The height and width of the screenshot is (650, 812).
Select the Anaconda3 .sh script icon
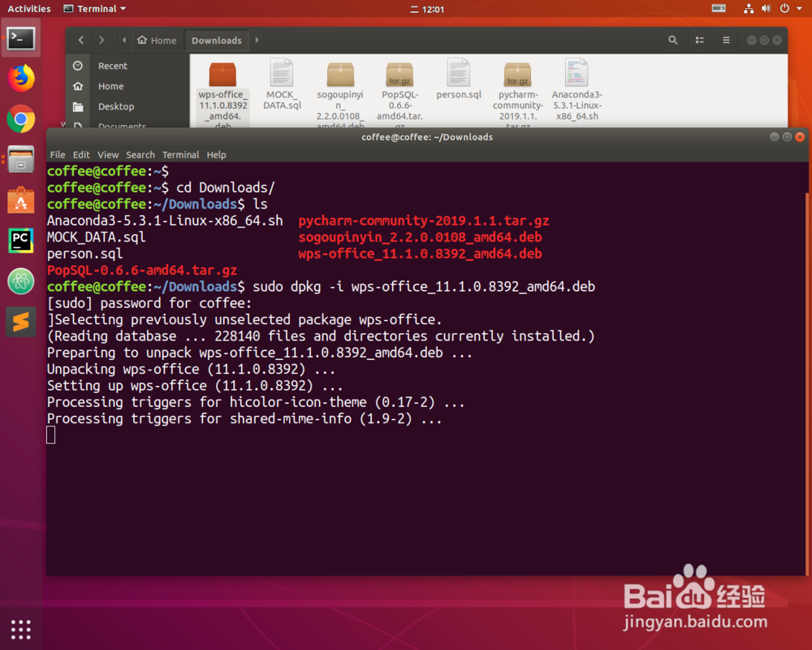577,73
